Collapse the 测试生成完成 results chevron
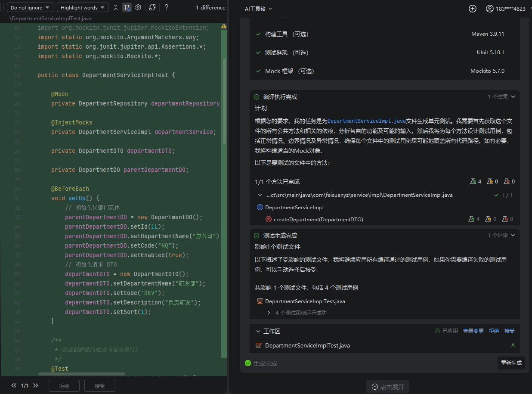532x394 pixels. pyautogui.click(x=513, y=236)
